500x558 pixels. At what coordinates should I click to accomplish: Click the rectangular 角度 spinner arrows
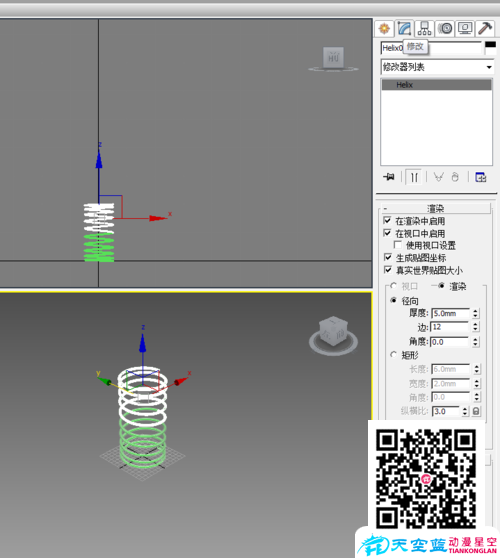(477, 397)
